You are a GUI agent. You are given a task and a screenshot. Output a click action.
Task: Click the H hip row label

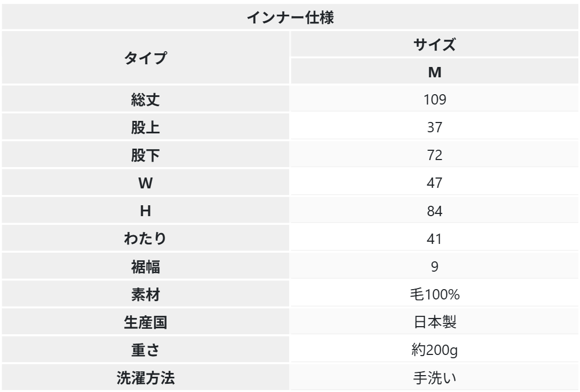[x=146, y=211]
